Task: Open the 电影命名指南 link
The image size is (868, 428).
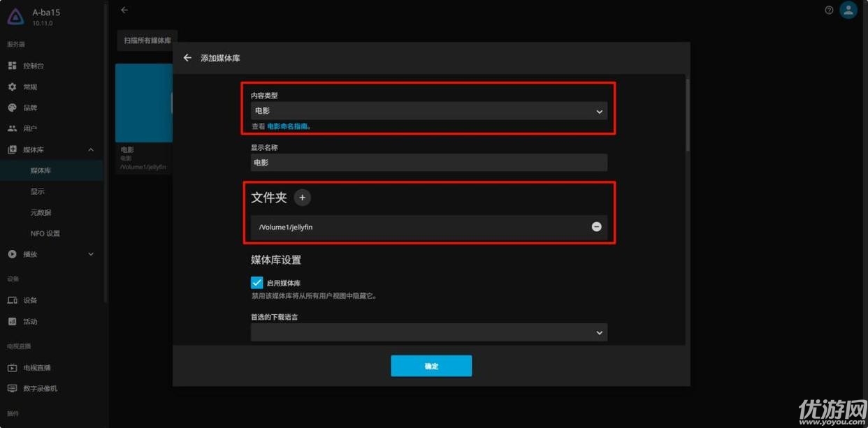Action: 287,127
